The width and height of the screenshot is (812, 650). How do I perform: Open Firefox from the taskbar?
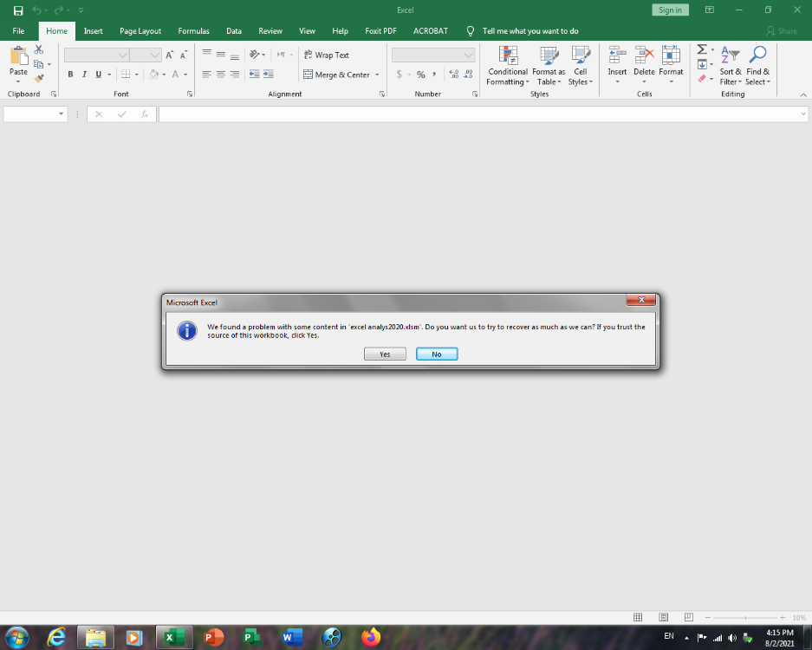371,637
